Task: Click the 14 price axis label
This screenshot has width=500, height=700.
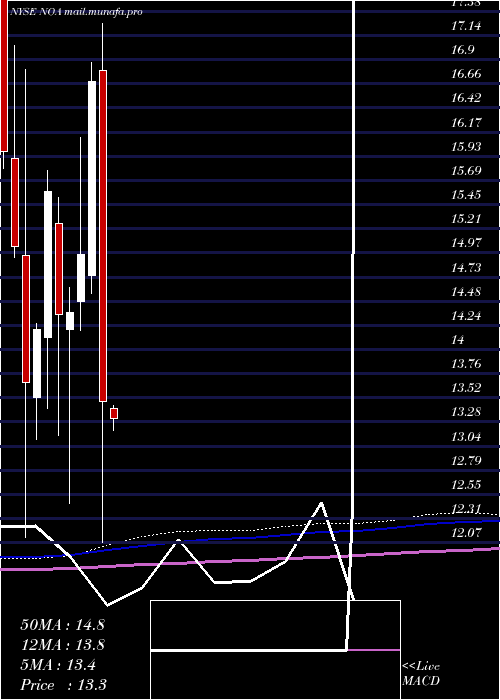Action: [458, 340]
